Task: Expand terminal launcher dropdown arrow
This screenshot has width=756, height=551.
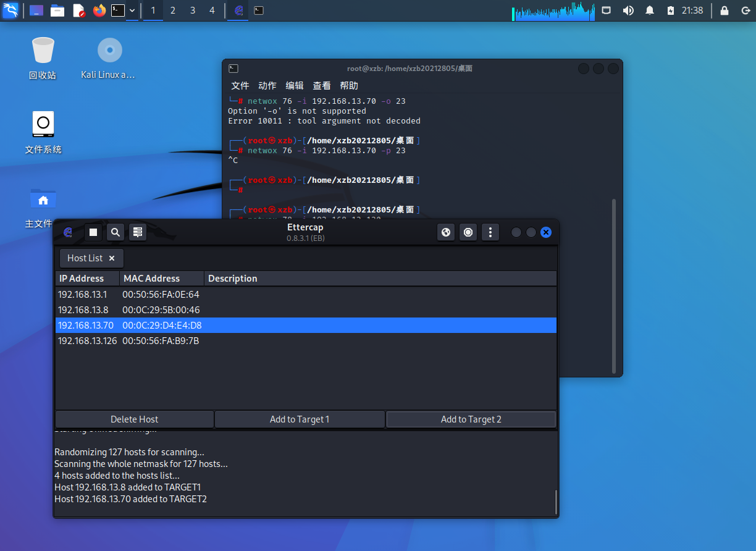Action: click(x=132, y=11)
